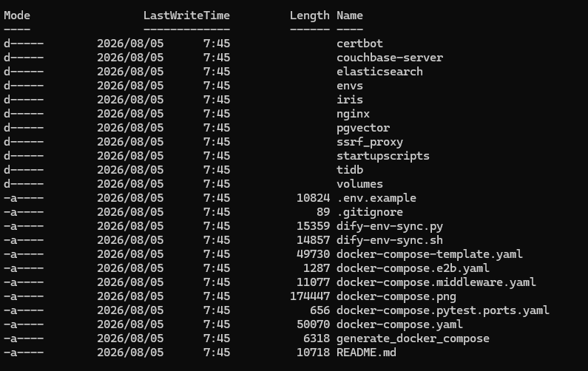Select the couchbase-server folder entry
The width and height of the screenshot is (588, 371).
[390, 58]
